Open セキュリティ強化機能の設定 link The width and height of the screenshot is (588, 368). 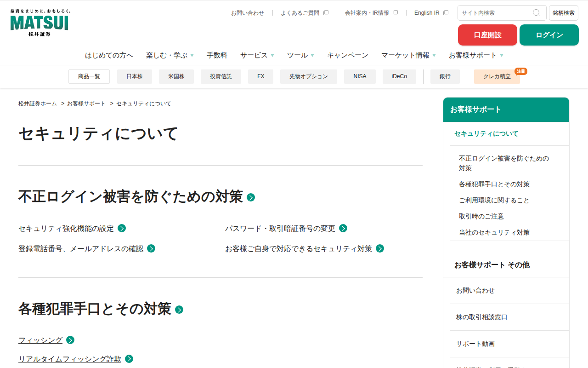click(66, 228)
